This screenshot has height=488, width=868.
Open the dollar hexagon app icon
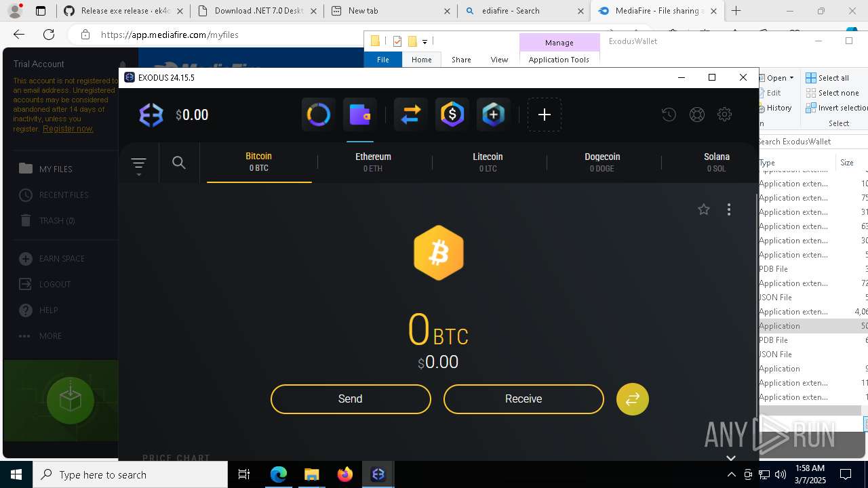click(452, 115)
